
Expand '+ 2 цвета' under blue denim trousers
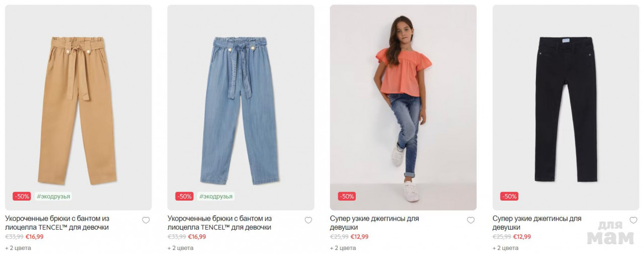click(181, 248)
